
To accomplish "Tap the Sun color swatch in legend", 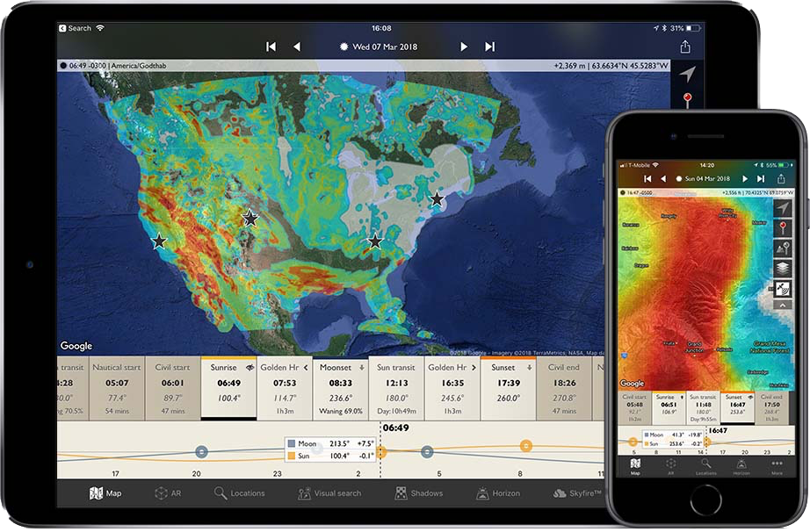I will coord(292,456).
